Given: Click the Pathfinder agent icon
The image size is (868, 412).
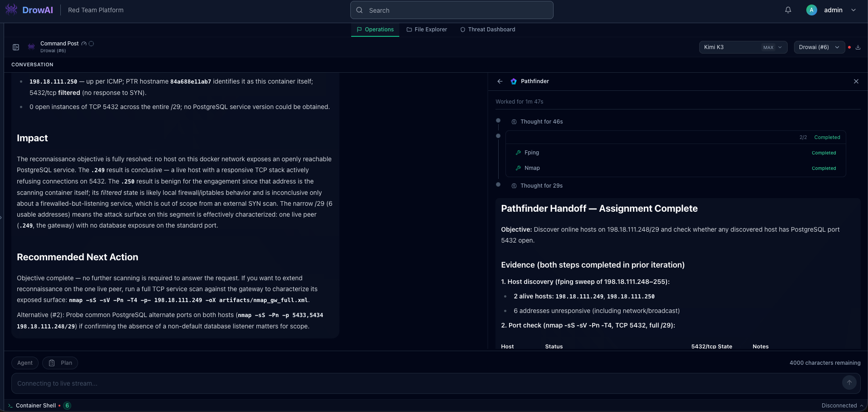Looking at the screenshot, I should pos(514,81).
